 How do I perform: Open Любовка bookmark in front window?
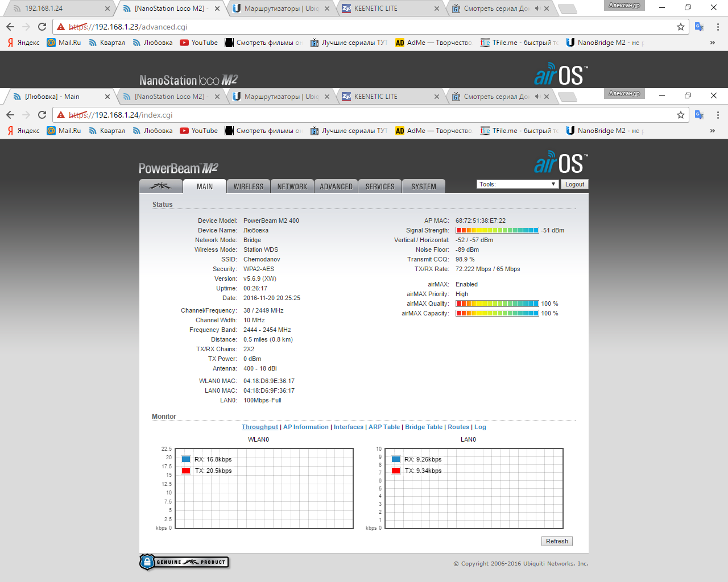pos(152,131)
